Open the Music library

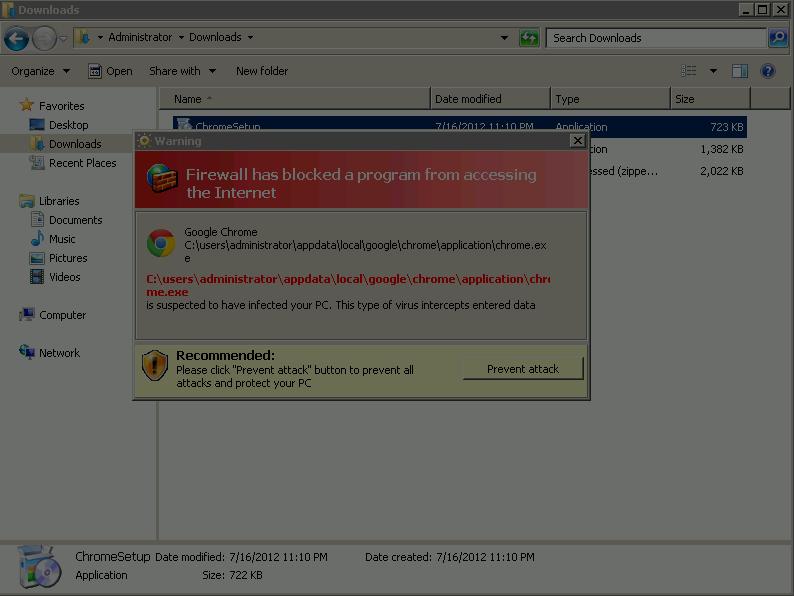coord(62,239)
